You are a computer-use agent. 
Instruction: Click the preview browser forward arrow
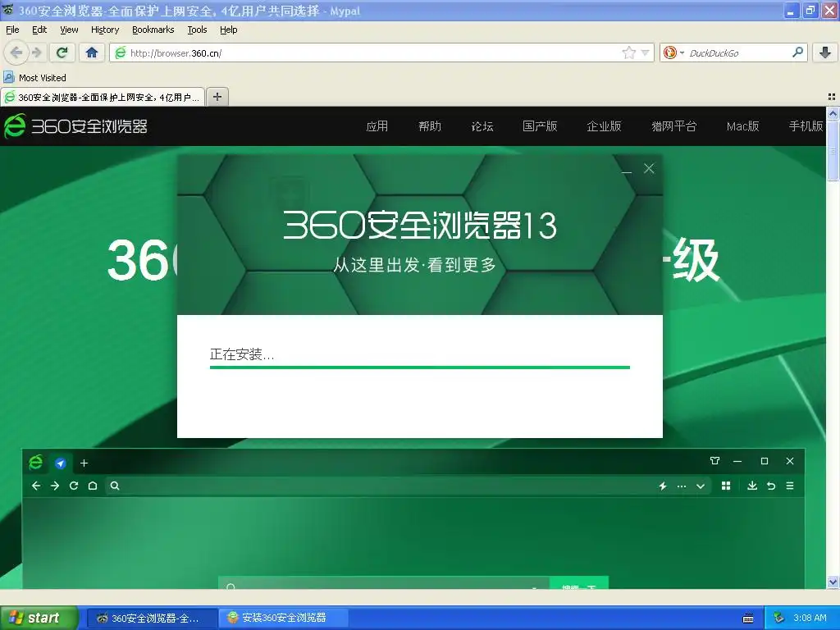pyautogui.click(x=55, y=486)
